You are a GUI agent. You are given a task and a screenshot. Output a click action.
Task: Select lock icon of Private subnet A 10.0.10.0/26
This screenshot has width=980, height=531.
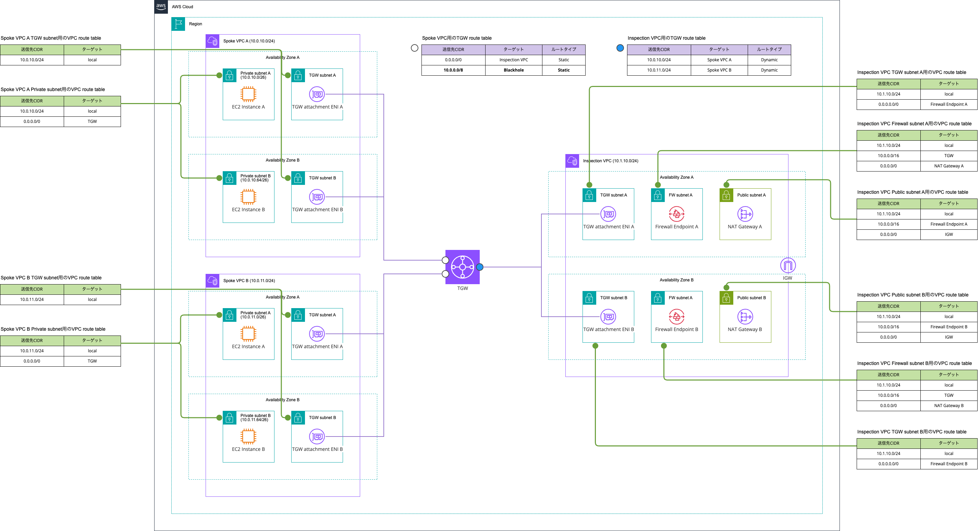coord(229,75)
